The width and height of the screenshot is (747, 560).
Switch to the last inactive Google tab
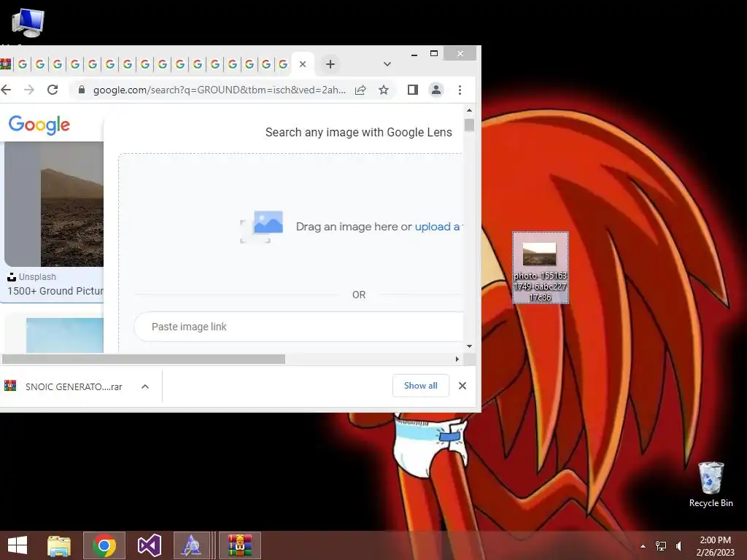(283, 64)
